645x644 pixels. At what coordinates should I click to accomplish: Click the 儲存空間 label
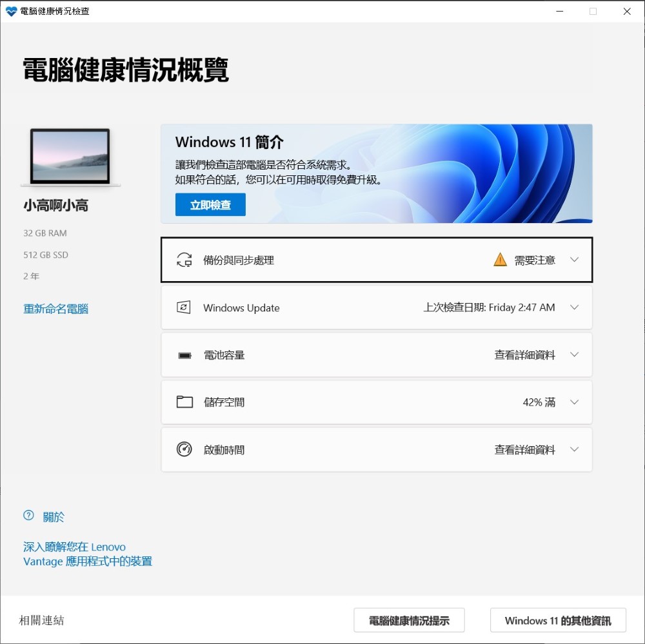(x=224, y=402)
